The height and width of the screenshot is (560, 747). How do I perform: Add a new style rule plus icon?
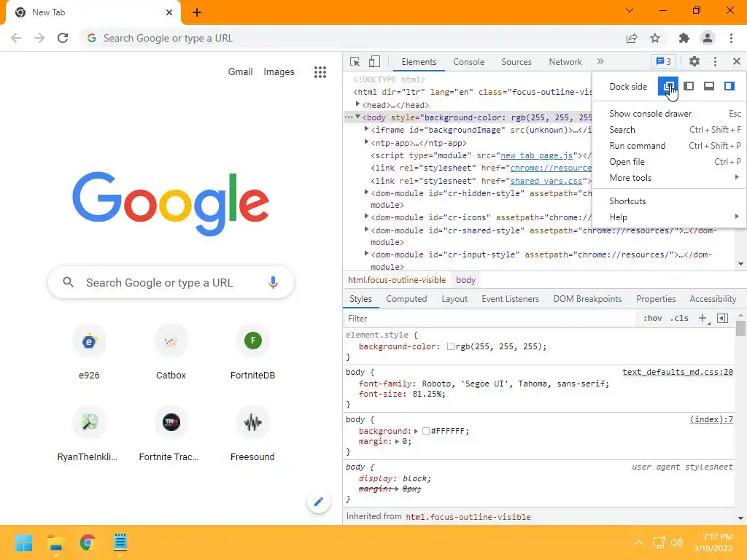tap(703, 318)
